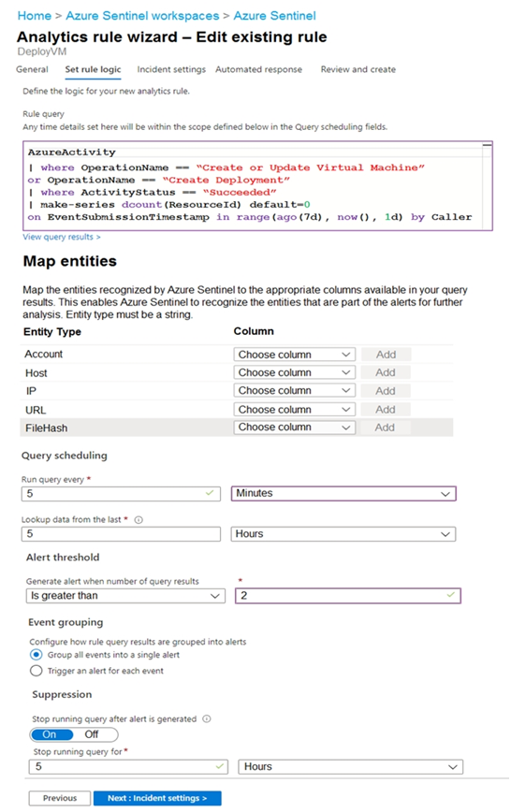Image resolution: width=511 pixels, height=812 pixels.
Task: Click the Azure Sentinel breadcrumb link
Action: point(274,16)
